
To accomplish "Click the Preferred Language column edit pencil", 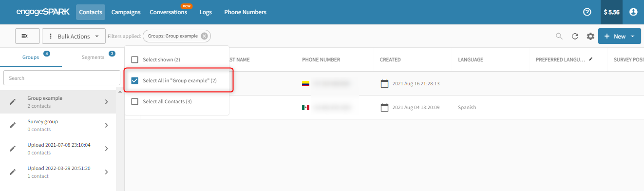I will click(x=591, y=59).
